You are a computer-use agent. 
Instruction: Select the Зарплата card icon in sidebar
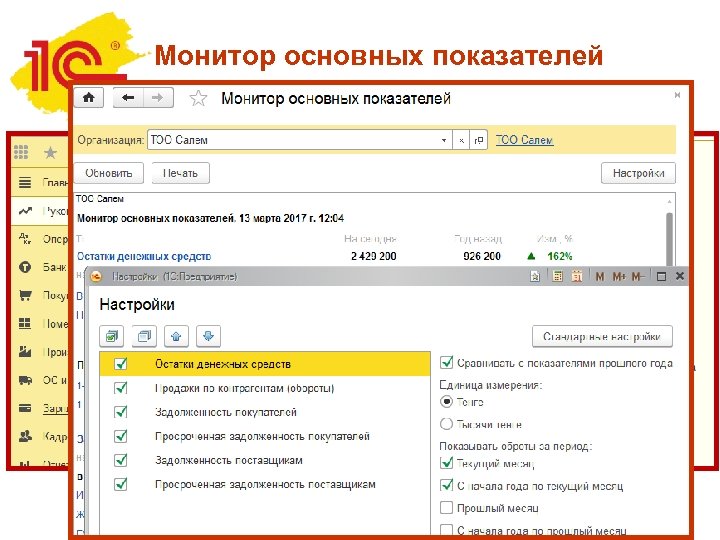tap(25, 408)
